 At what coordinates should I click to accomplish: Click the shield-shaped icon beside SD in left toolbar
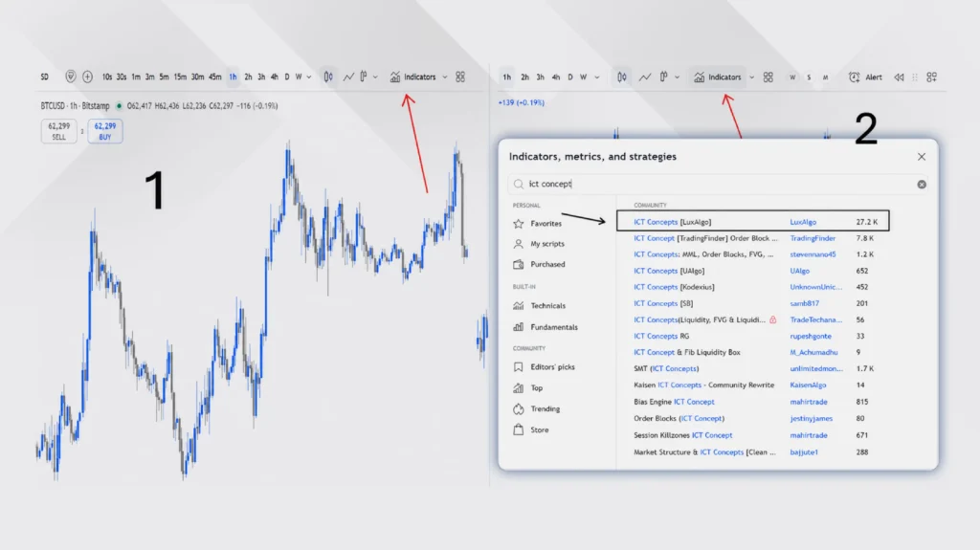coord(71,77)
